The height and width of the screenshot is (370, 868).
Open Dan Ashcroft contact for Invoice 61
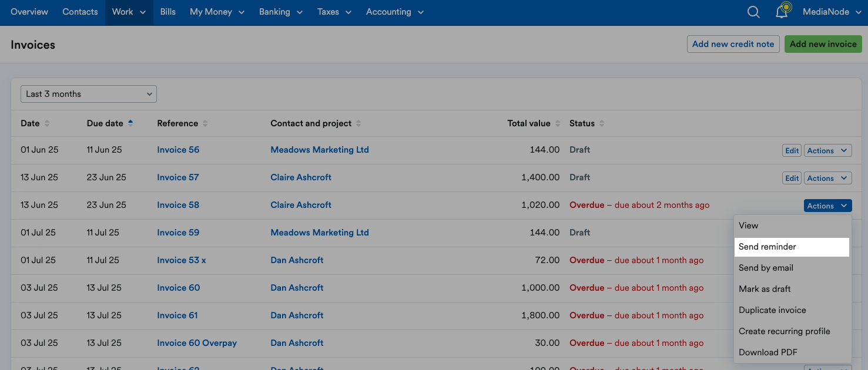point(297,315)
